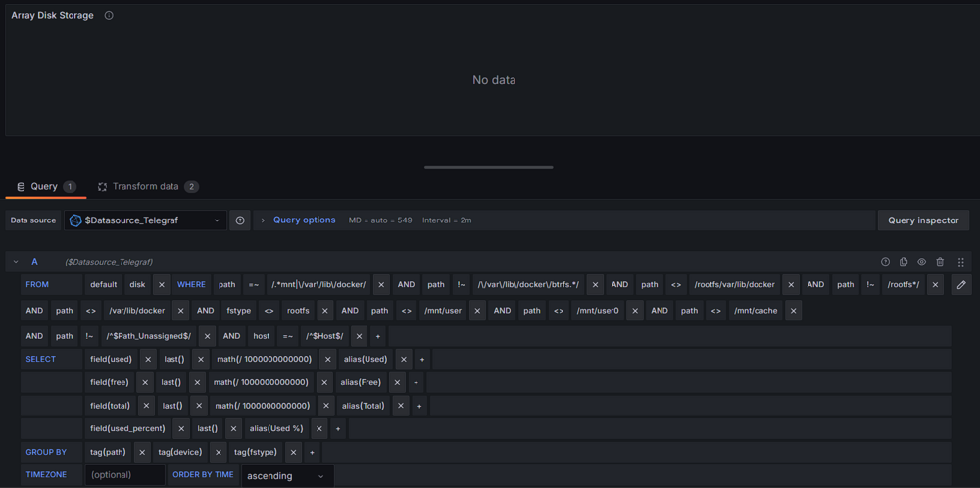Add function to the field(total) row
The width and height of the screenshot is (980, 488).
[420, 406]
